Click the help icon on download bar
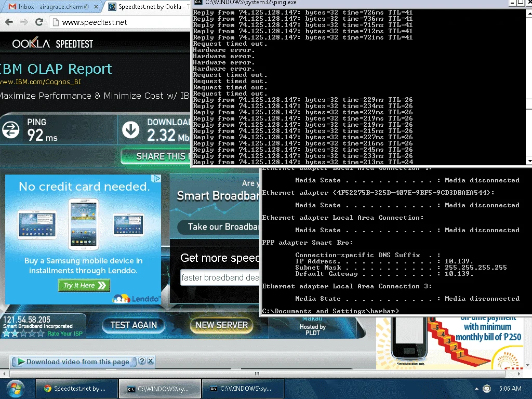Viewport: 532px width, 399px height. pyautogui.click(x=142, y=361)
